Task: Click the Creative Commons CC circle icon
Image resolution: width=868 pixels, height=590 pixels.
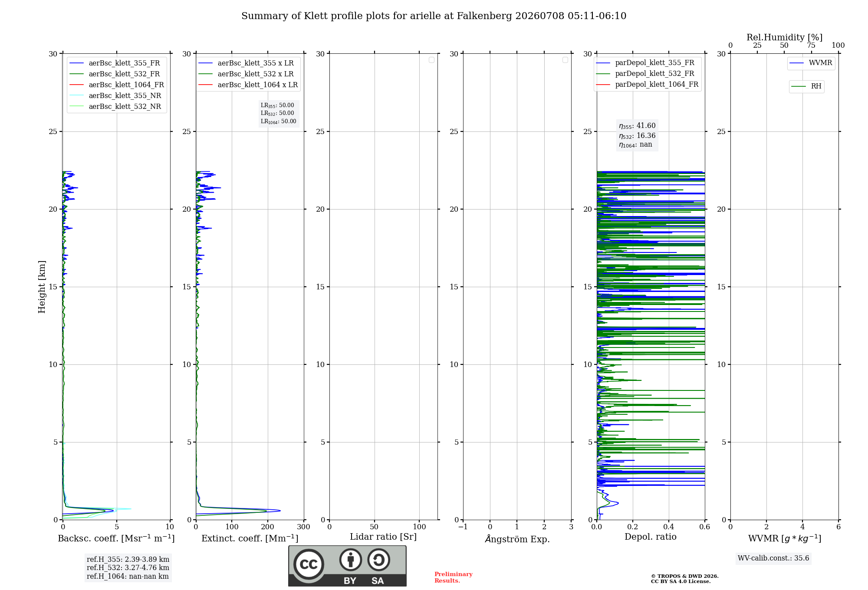Action: (309, 564)
